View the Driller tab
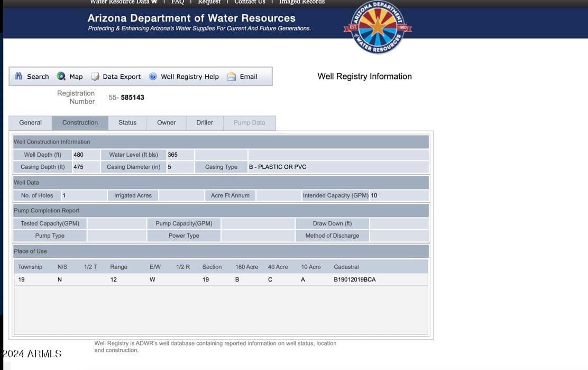 (205, 123)
